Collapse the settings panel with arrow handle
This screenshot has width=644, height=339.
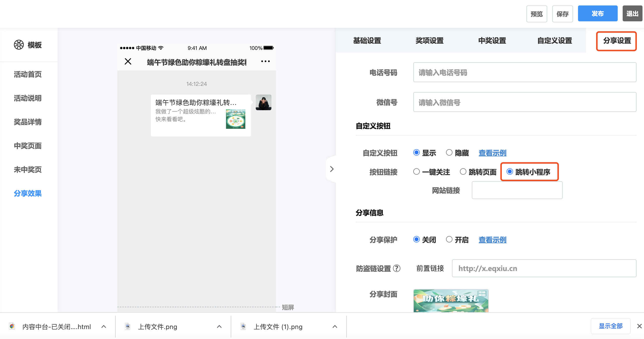[331, 169]
